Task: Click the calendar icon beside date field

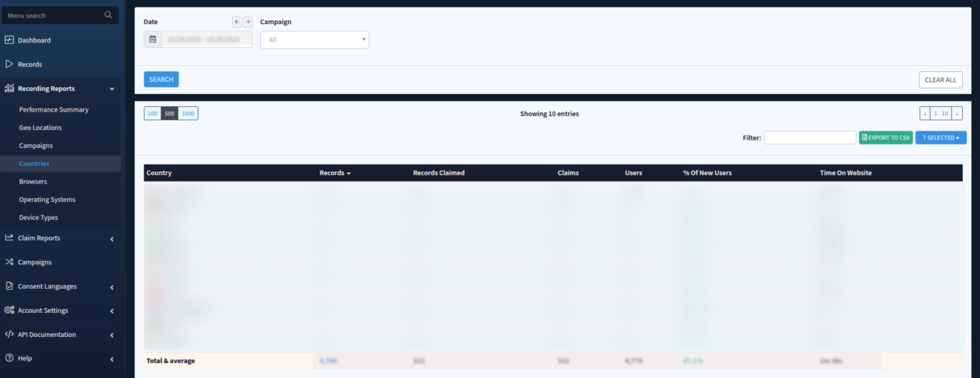Action: coord(153,40)
